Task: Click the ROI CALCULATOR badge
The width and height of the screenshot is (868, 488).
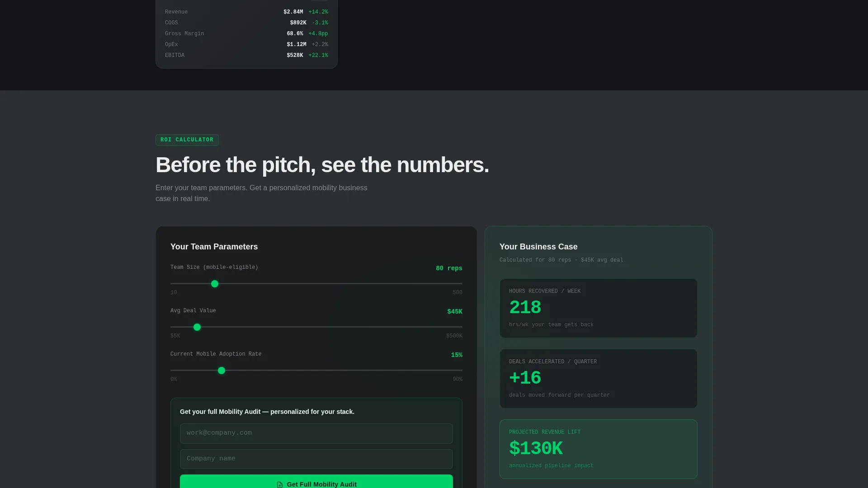Action: click(187, 140)
